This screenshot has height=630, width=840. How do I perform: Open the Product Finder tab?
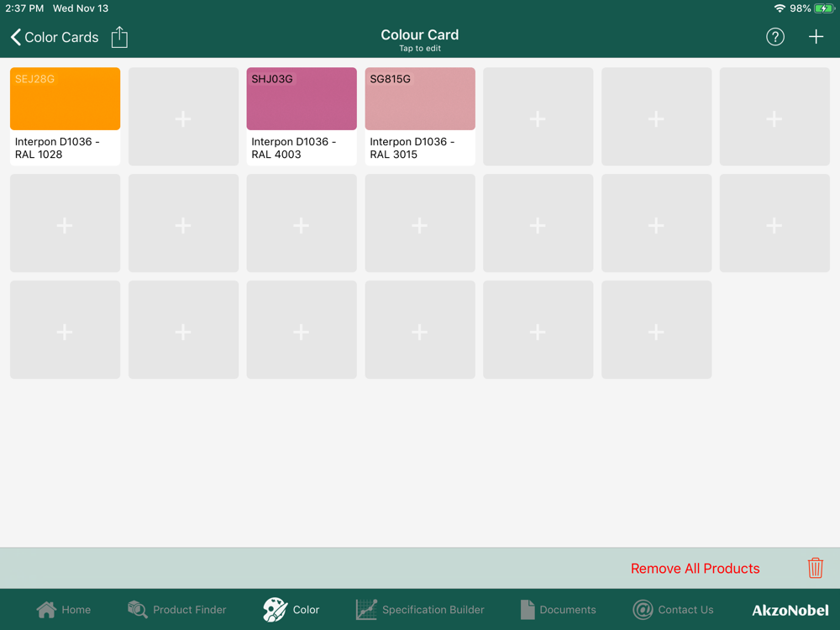(x=176, y=610)
